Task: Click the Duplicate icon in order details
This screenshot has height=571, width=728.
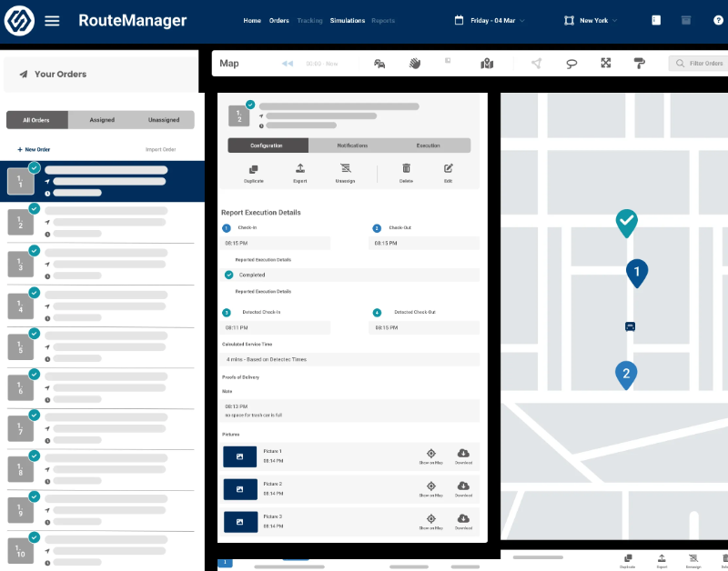Action: click(x=254, y=169)
